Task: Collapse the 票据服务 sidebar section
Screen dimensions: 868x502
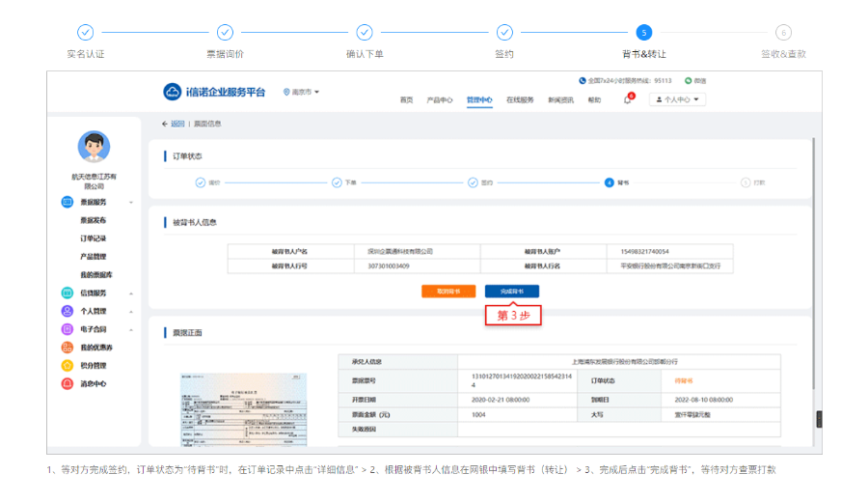Action: 131,203
